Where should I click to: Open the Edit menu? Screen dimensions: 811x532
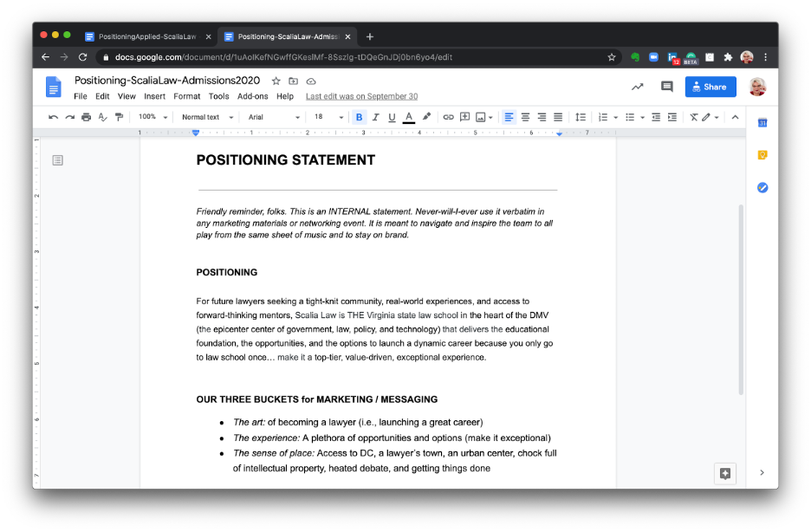(x=102, y=96)
